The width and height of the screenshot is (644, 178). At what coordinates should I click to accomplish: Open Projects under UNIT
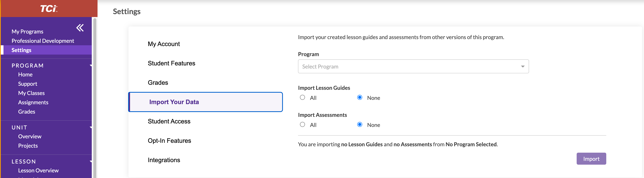[28, 145]
